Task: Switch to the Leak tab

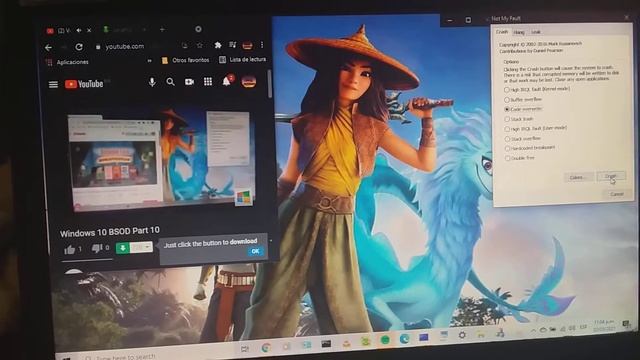Action: 536,32
